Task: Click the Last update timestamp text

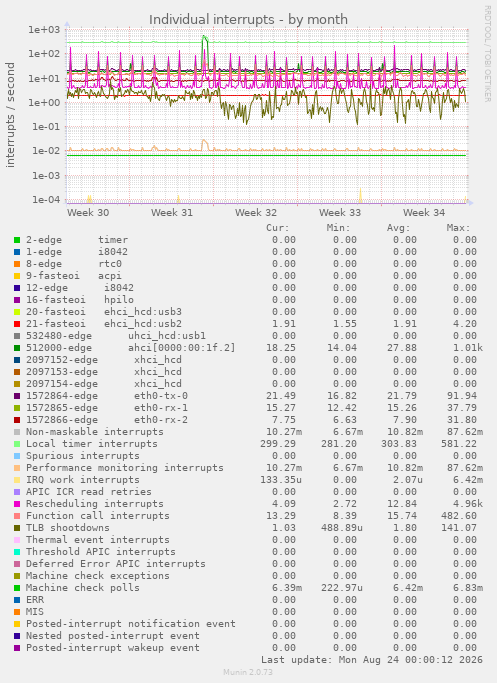Action: 372,660
